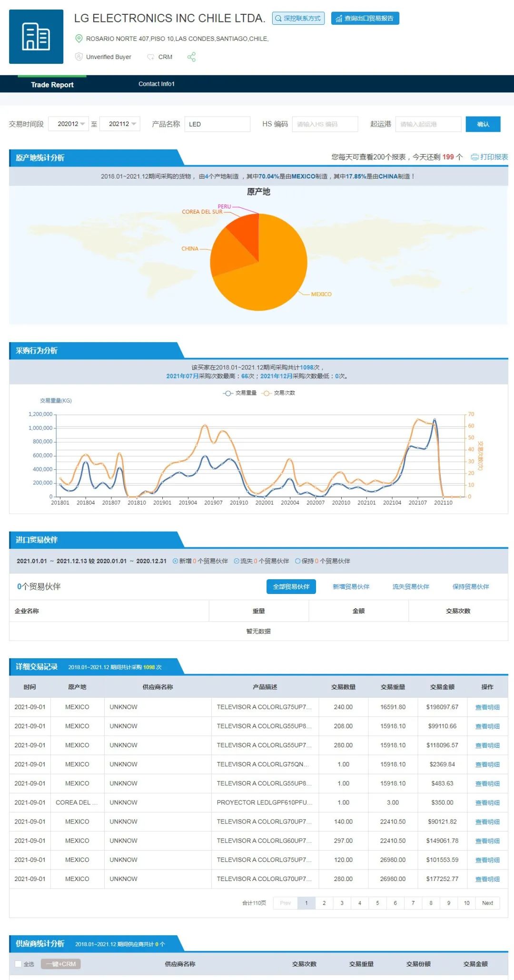Click the company address text
514x980 pixels.
177,39
